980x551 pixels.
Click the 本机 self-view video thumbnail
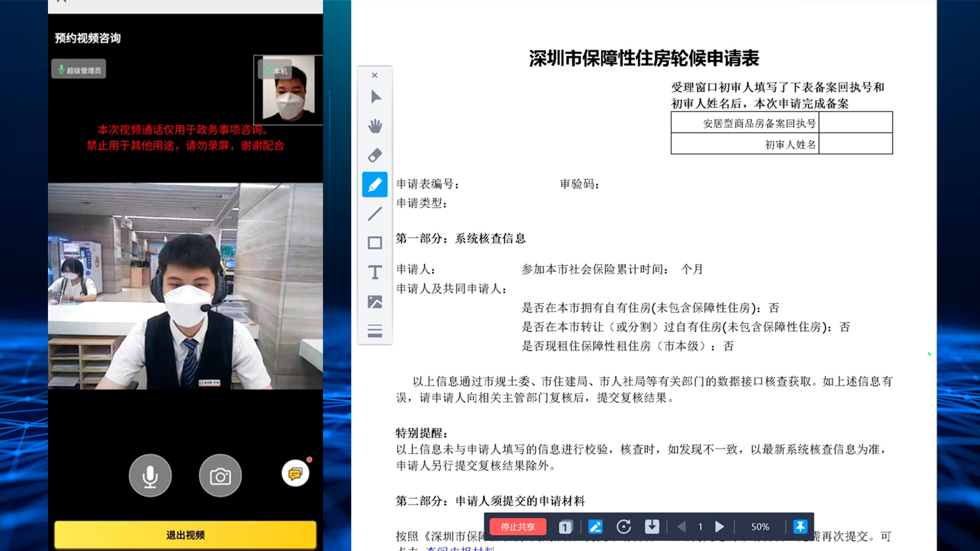(288, 90)
